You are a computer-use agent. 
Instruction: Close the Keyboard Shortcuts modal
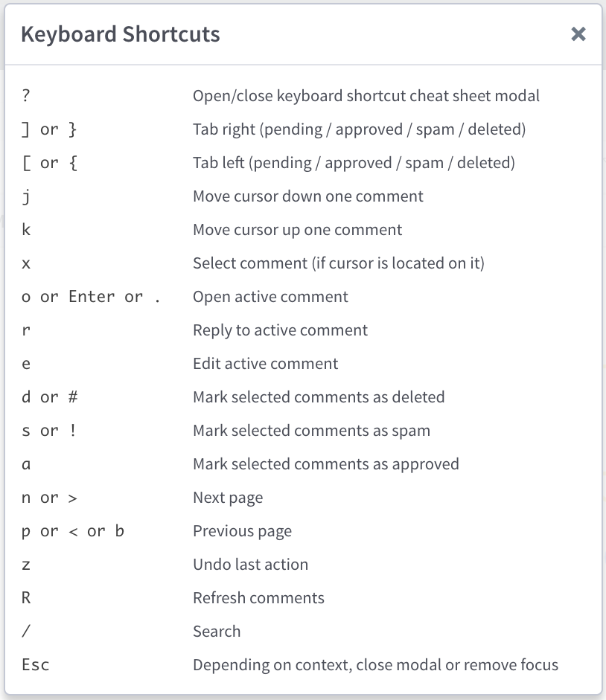tap(578, 34)
